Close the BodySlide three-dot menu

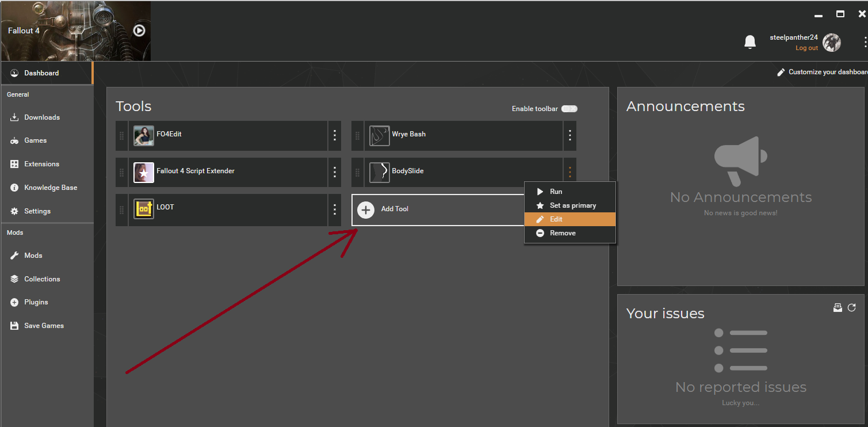(570, 172)
